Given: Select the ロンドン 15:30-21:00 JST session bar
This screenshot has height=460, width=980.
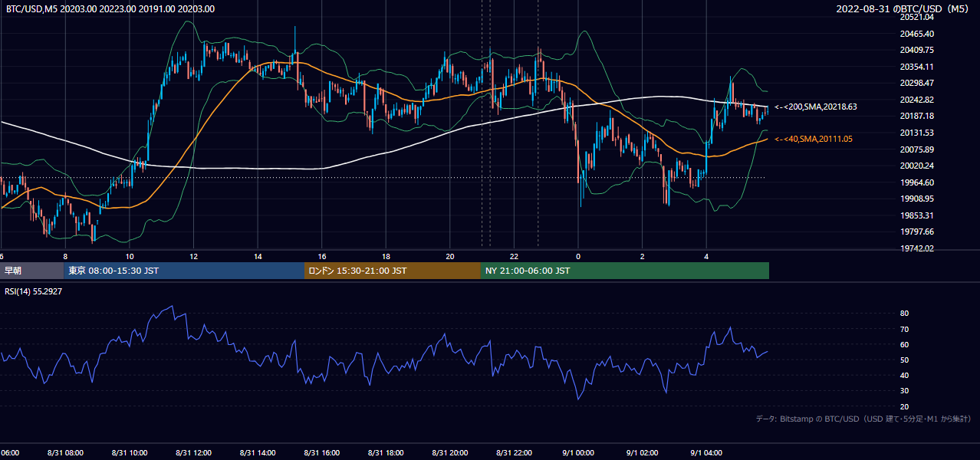Looking at the screenshot, I should 393,271.
